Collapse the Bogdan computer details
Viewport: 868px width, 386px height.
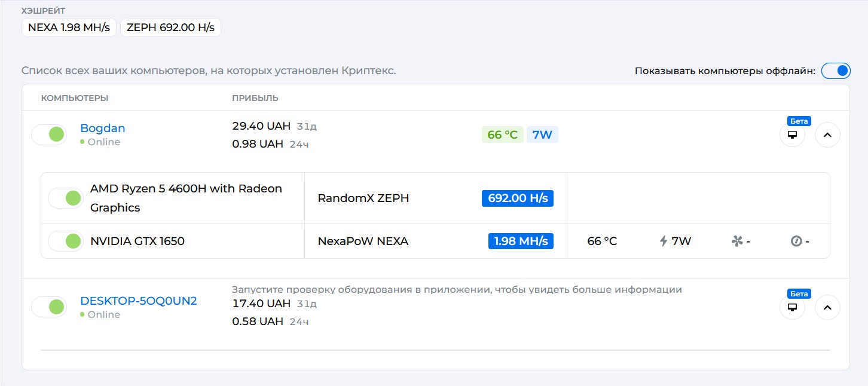pos(827,135)
